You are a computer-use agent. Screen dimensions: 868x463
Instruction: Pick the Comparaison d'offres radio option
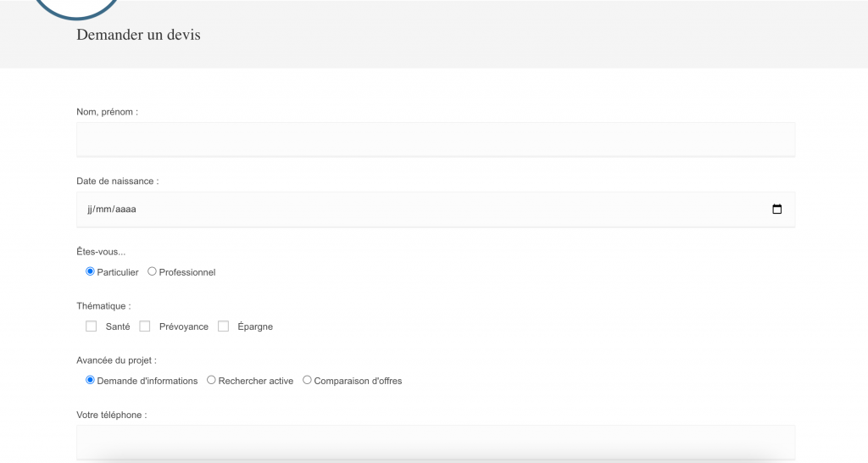click(x=308, y=380)
